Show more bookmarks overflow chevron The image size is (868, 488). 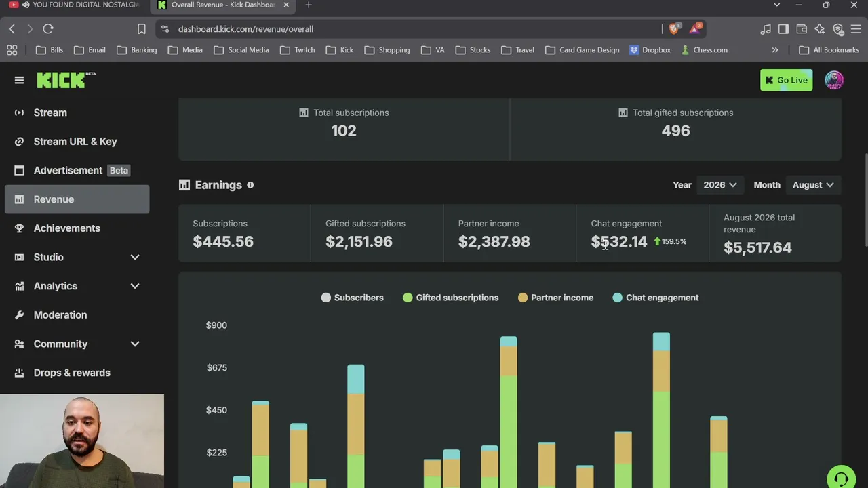tap(775, 49)
